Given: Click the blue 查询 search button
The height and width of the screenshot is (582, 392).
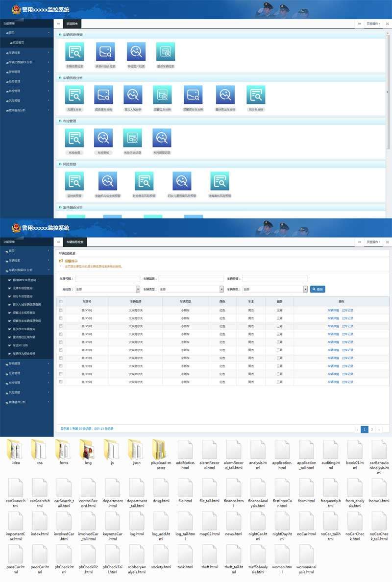Looking at the screenshot, I should pos(318,290).
